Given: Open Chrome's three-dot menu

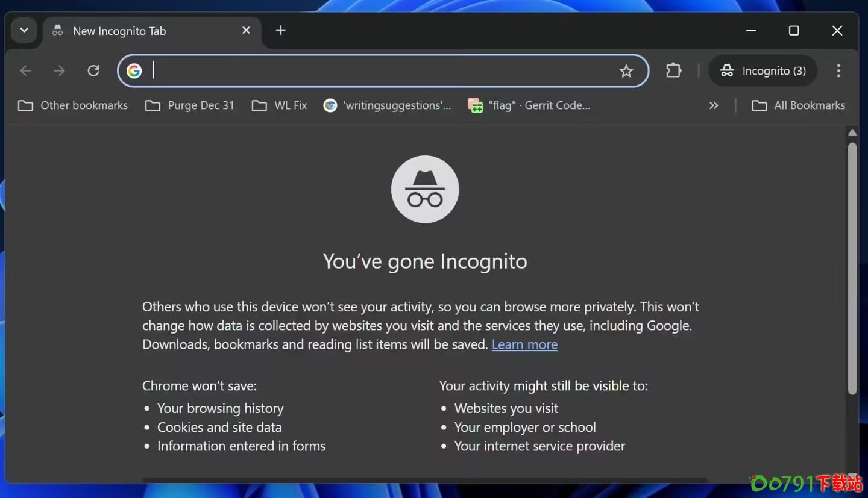Looking at the screenshot, I should 838,70.
